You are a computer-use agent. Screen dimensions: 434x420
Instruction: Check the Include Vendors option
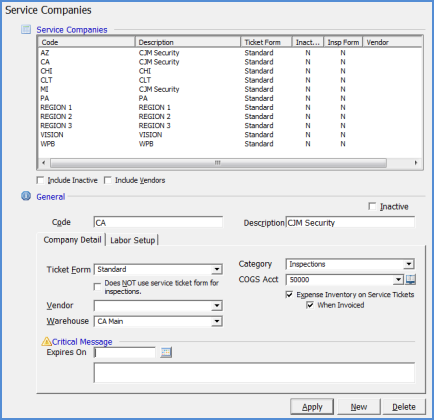[107, 180]
